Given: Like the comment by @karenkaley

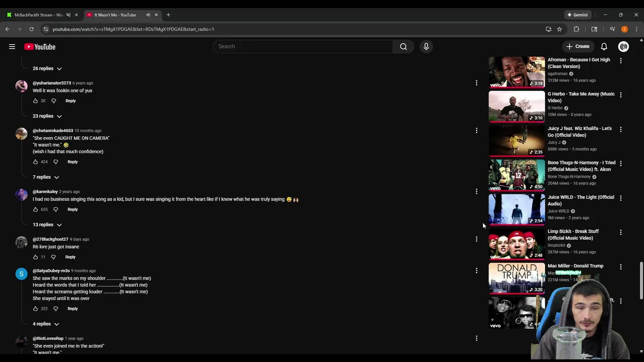Looking at the screenshot, I should pos(35,209).
